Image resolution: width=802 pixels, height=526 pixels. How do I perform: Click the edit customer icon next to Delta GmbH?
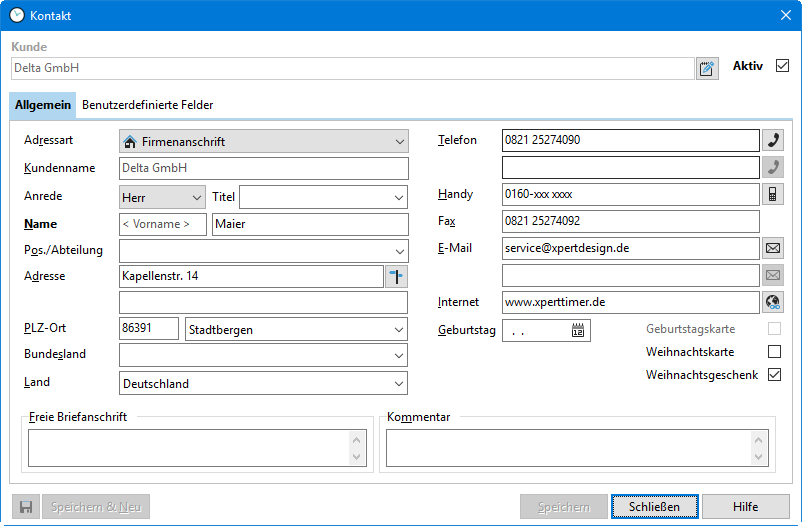pyautogui.click(x=707, y=68)
